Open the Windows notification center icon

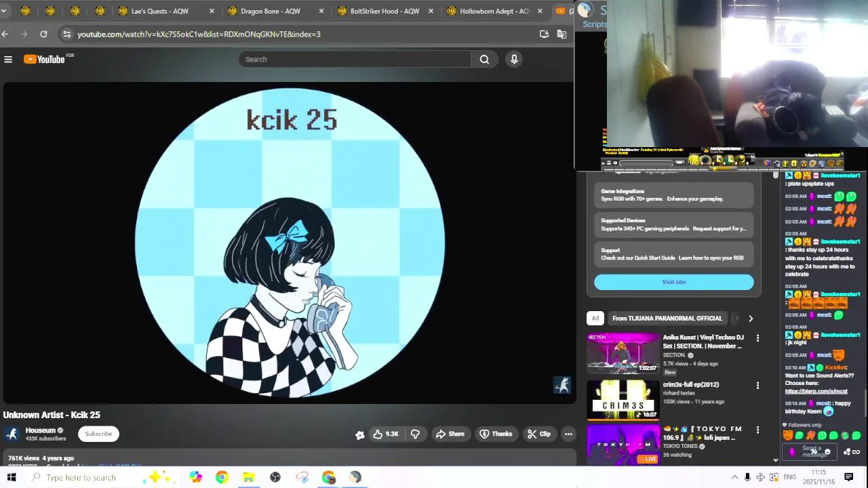[x=848, y=477]
